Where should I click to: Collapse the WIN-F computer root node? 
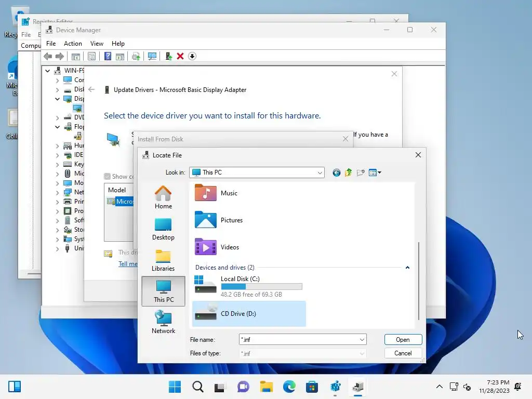pos(47,71)
